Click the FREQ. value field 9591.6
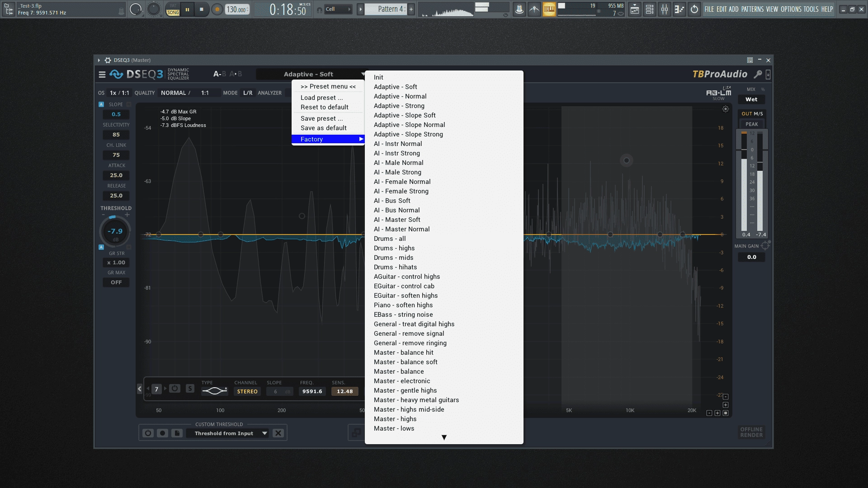 pyautogui.click(x=312, y=392)
